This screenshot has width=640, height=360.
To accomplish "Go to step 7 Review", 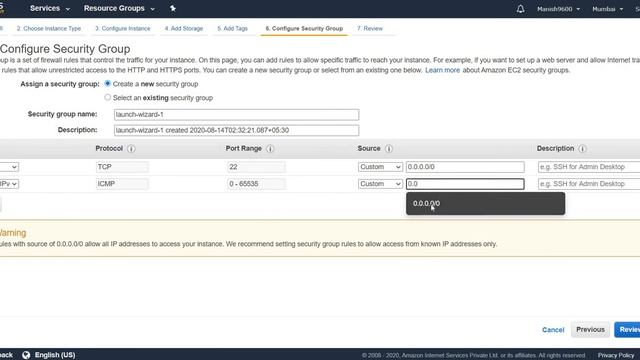I will [370, 29].
